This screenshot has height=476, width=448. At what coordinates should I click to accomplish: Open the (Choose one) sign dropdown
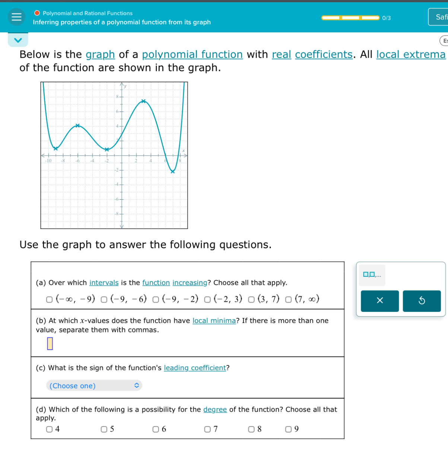coord(94,386)
